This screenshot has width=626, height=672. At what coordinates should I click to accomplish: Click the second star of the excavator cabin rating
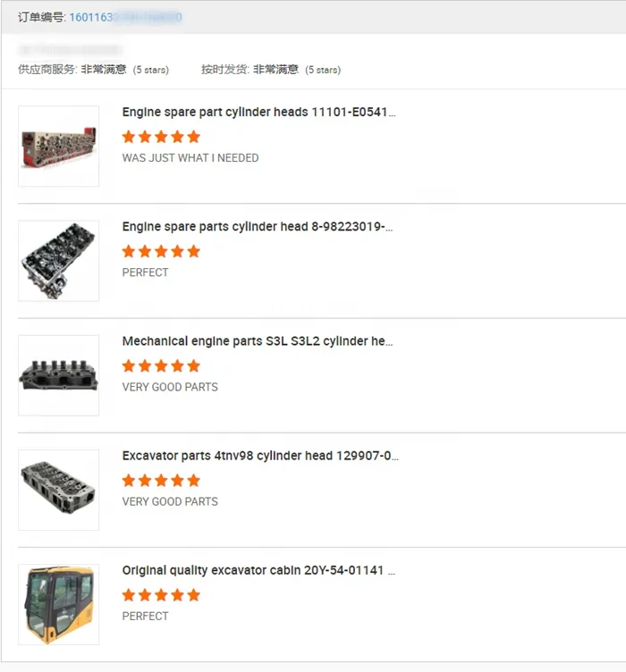click(x=145, y=595)
